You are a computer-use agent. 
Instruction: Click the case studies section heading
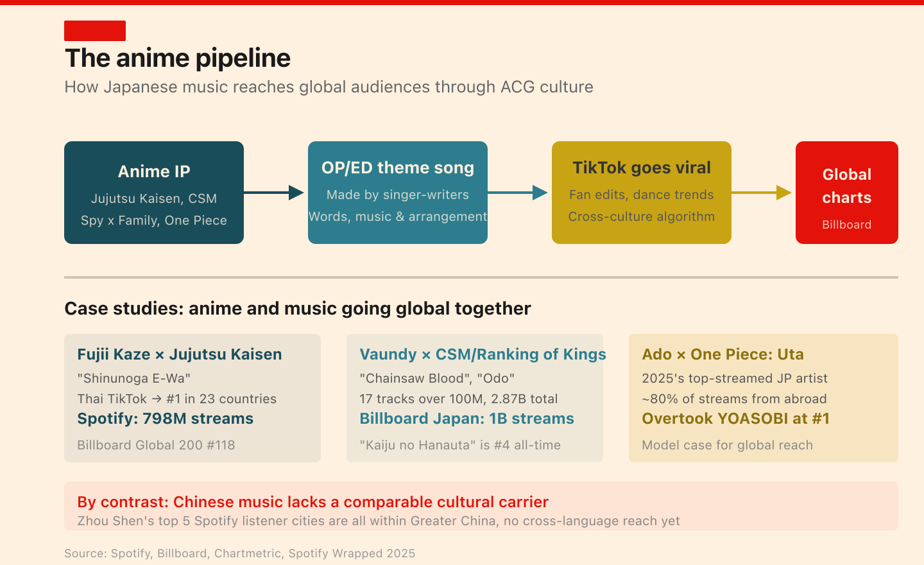[298, 309]
